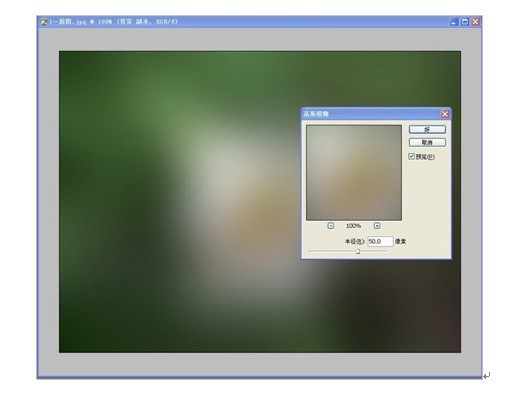This screenshot has width=530, height=396.
Task: Click the image document title bar text
Action: click(x=113, y=22)
